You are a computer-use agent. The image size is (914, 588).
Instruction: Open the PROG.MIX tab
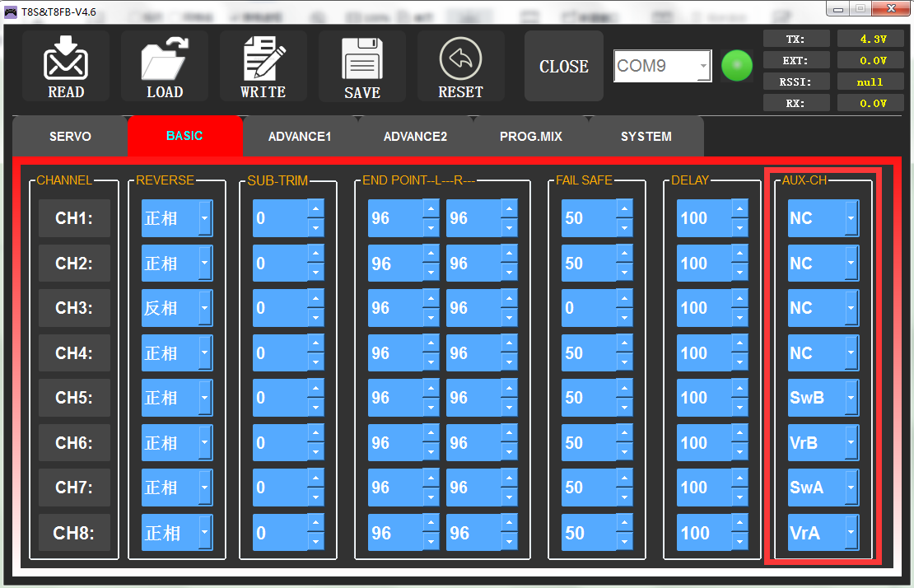(531, 137)
